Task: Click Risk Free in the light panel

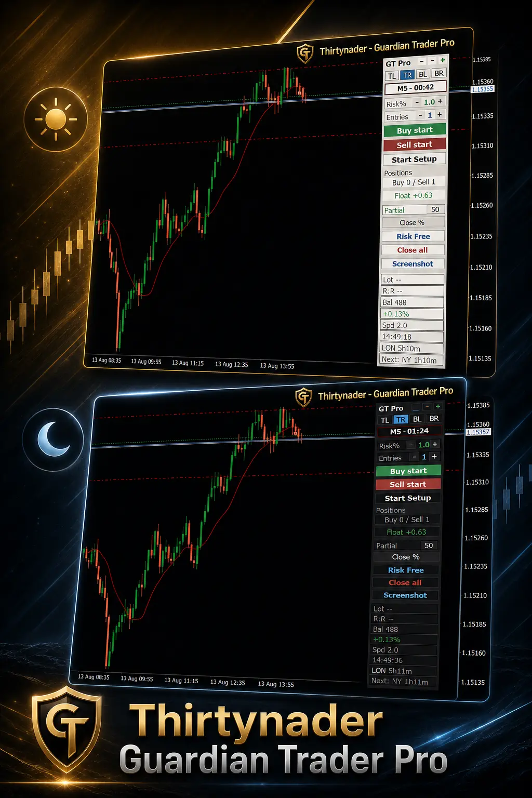Action: pos(413,236)
